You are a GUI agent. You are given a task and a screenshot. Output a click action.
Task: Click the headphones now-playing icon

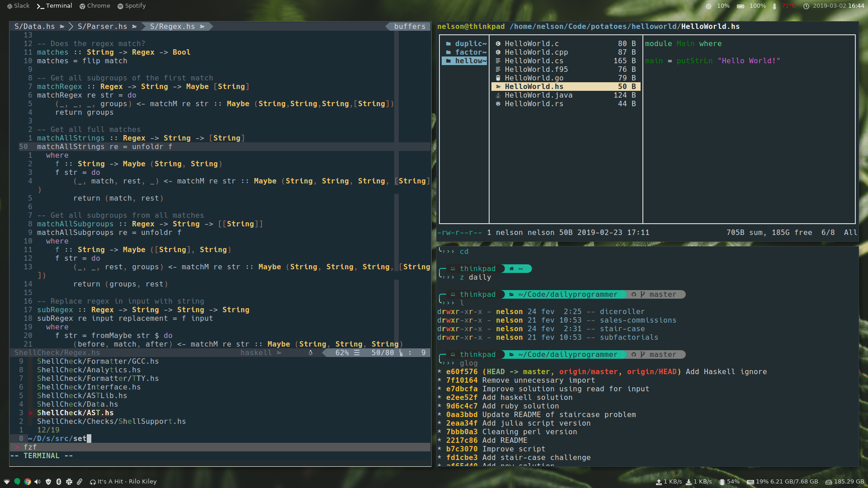pos(93,482)
